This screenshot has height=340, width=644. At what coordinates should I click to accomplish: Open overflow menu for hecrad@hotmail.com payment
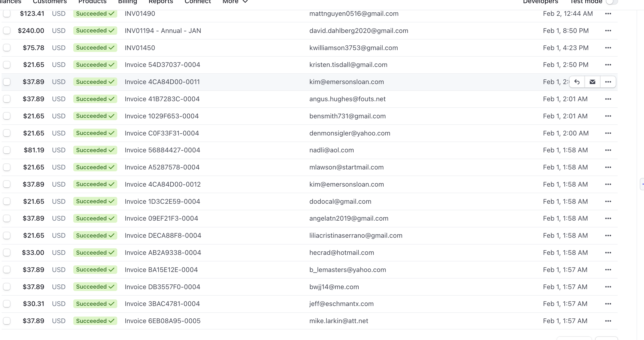click(608, 253)
